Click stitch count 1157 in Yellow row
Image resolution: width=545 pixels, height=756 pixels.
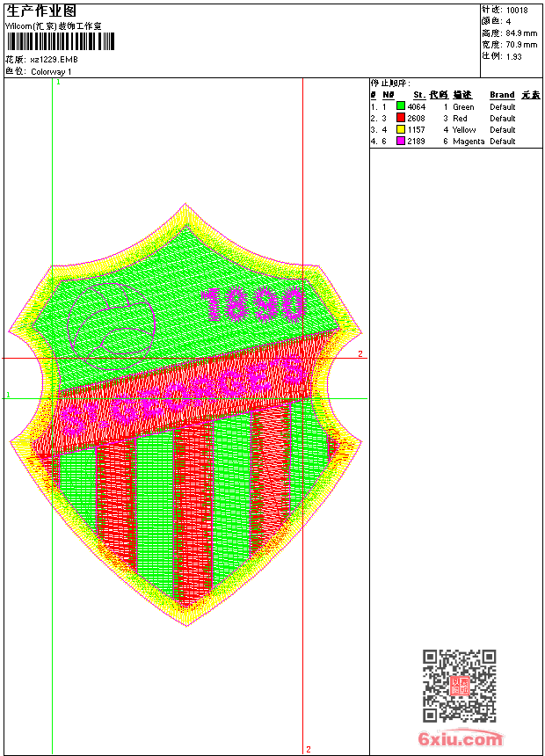(x=417, y=130)
